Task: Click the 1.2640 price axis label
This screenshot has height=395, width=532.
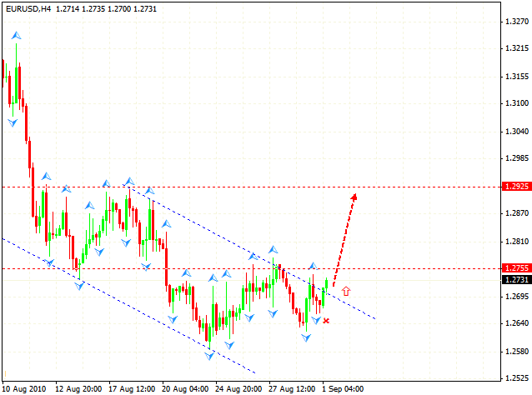Action: (517, 323)
